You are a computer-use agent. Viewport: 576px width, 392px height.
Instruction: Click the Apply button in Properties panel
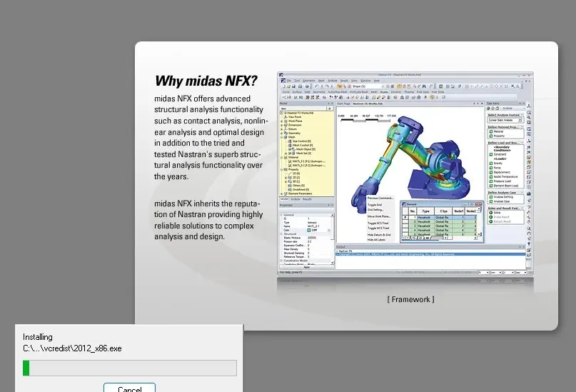point(306,268)
